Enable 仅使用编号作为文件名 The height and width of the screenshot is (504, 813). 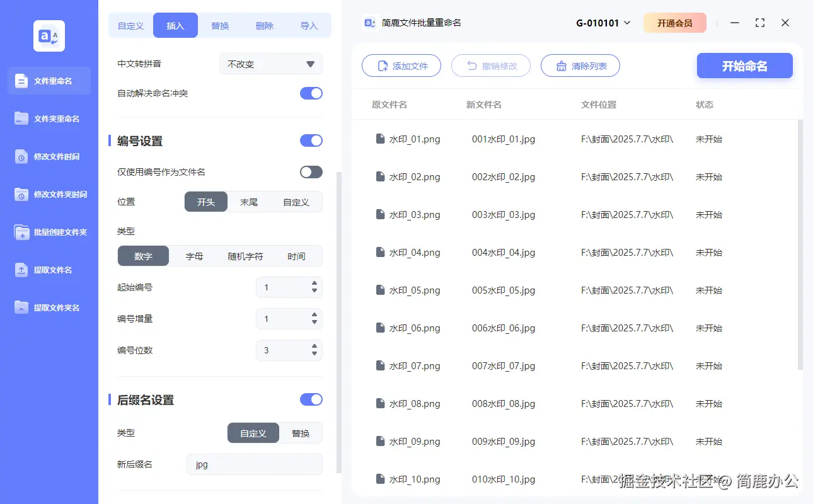311,171
